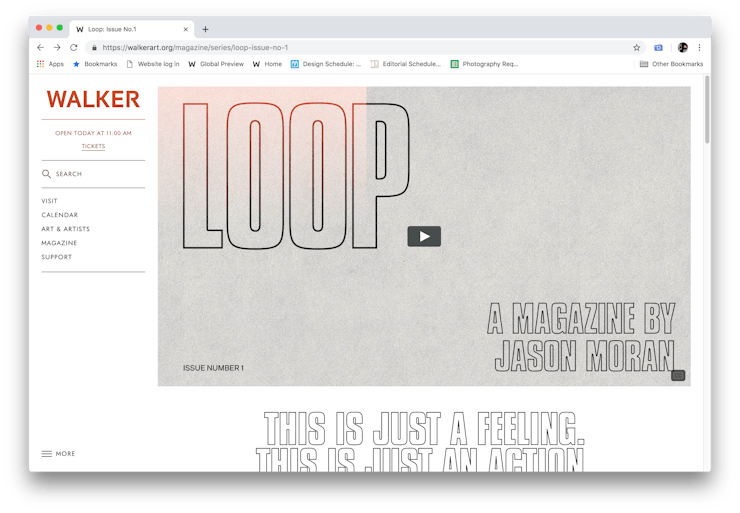Open the Global Preview bookmark
The image size is (740, 513).
click(x=217, y=64)
